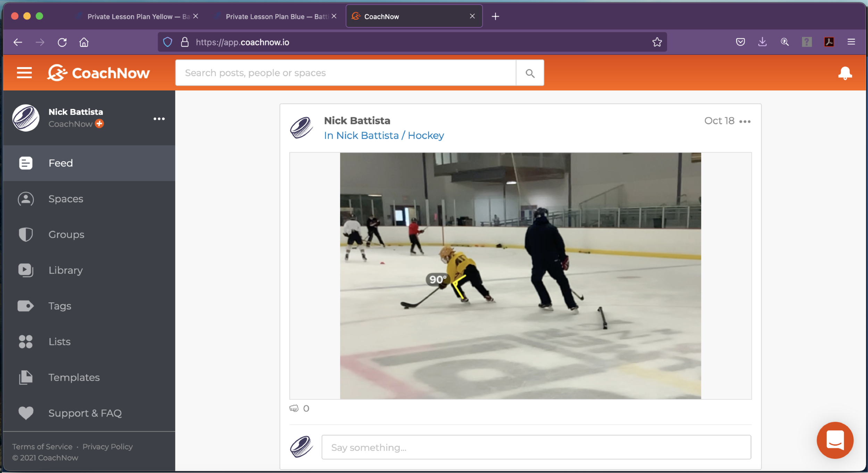Open Lists from the sidebar
This screenshot has width=868, height=473.
point(59,342)
